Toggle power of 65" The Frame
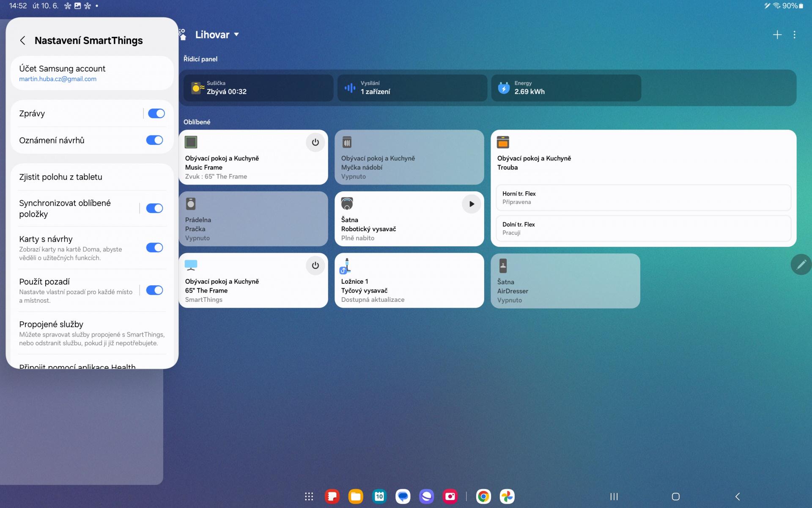The image size is (812, 508). pos(315,265)
